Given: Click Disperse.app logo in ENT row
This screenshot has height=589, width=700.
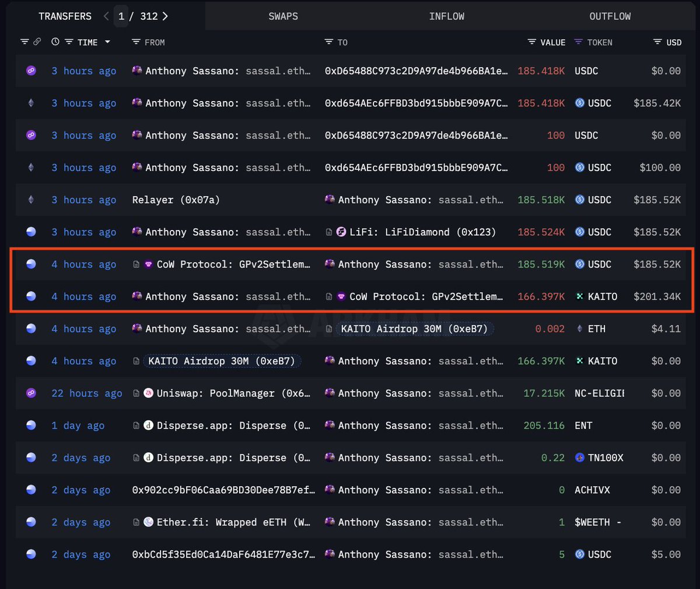Looking at the screenshot, I should [x=148, y=426].
